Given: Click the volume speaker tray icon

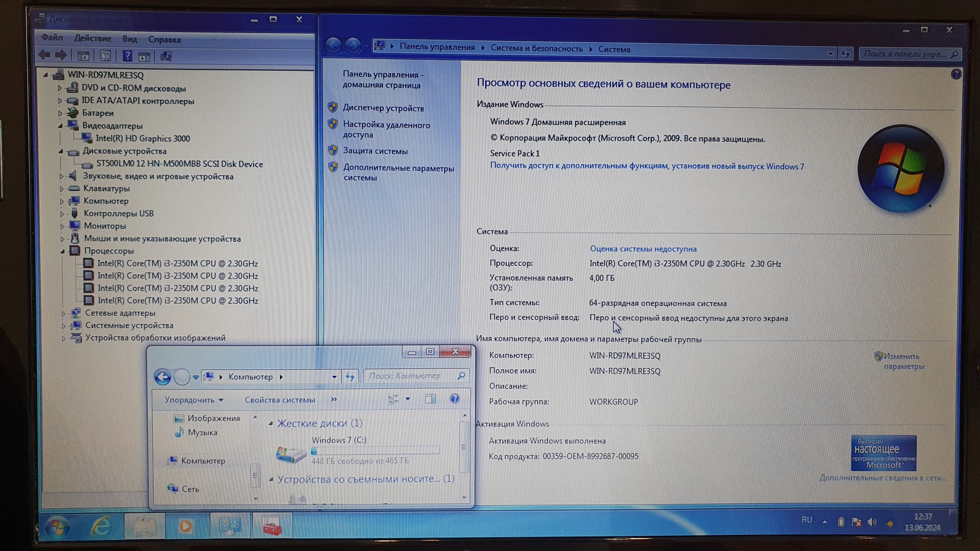Looking at the screenshot, I should pos(872,522).
